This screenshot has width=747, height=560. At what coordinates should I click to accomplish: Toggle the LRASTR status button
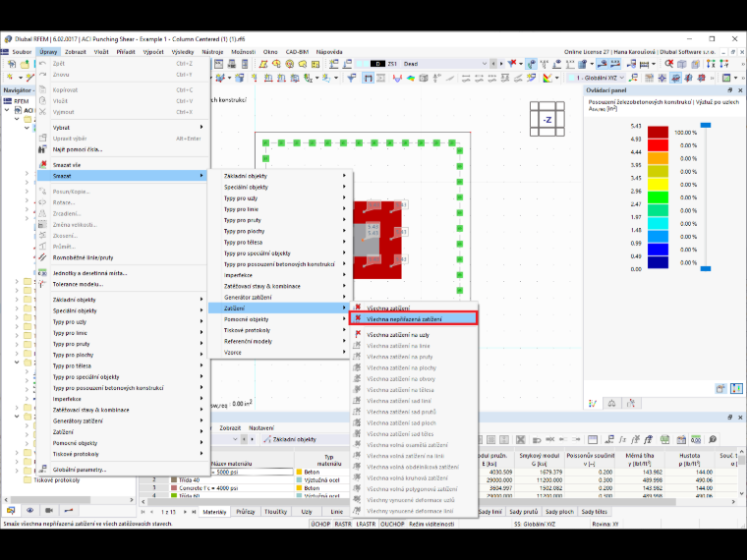tap(367, 524)
